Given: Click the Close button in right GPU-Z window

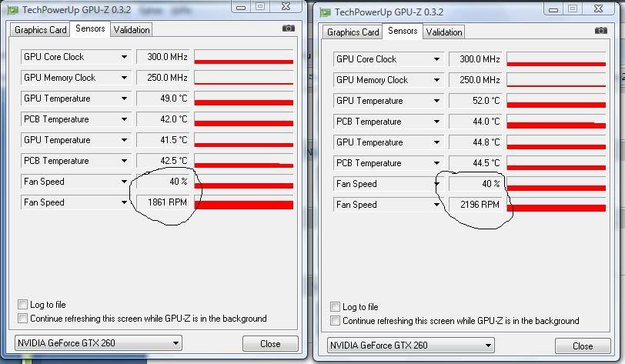Looking at the screenshot, I should tap(583, 346).
